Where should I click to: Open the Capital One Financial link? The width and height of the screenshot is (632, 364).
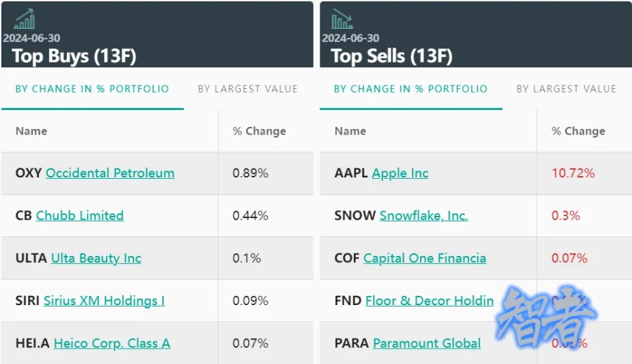425,258
